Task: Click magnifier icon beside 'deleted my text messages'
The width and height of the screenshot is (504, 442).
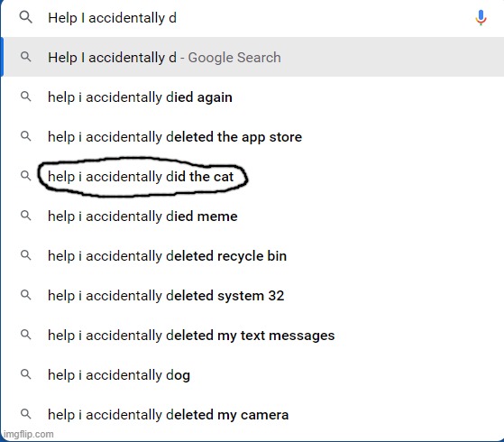Action: click(x=26, y=335)
